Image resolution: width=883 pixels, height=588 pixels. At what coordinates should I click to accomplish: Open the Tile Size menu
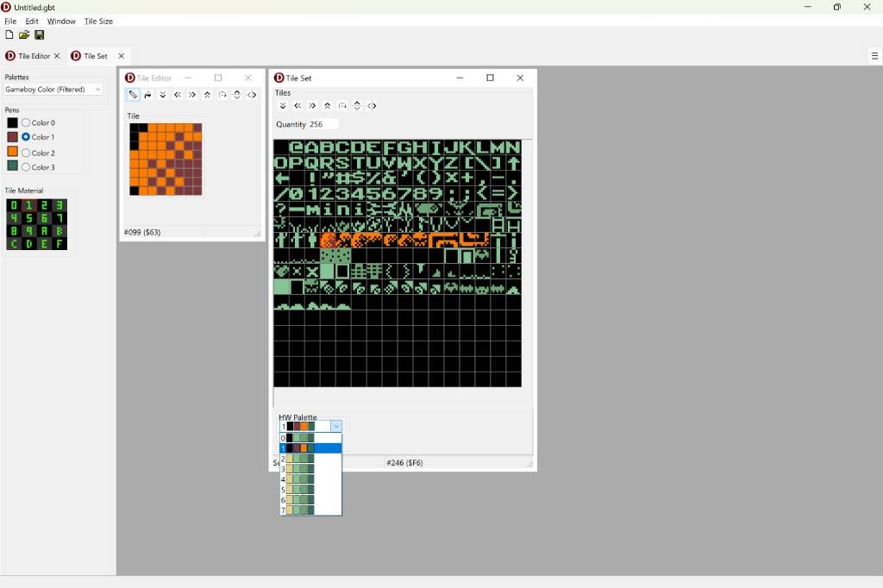pyautogui.click(x=98, y=21)
